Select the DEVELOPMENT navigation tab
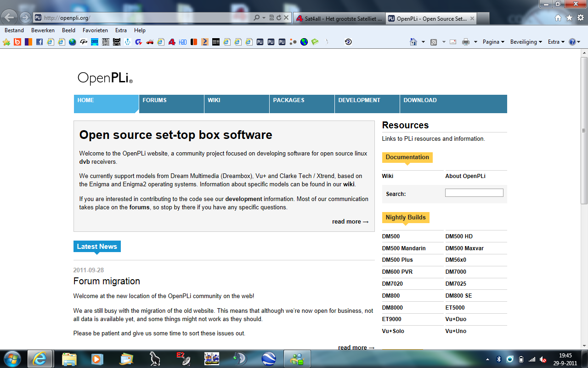This screenshot has width=588, height=368. (367, 104)
